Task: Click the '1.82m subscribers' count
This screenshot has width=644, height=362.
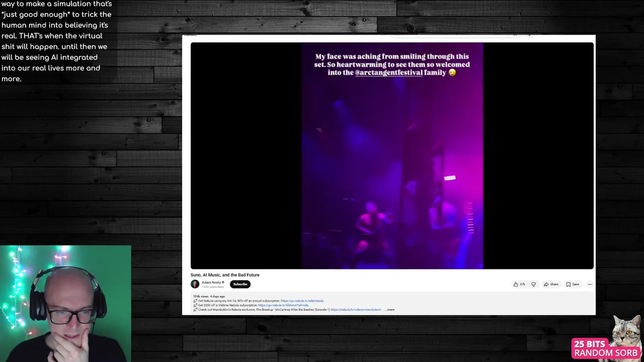Action: coord(212,287)
